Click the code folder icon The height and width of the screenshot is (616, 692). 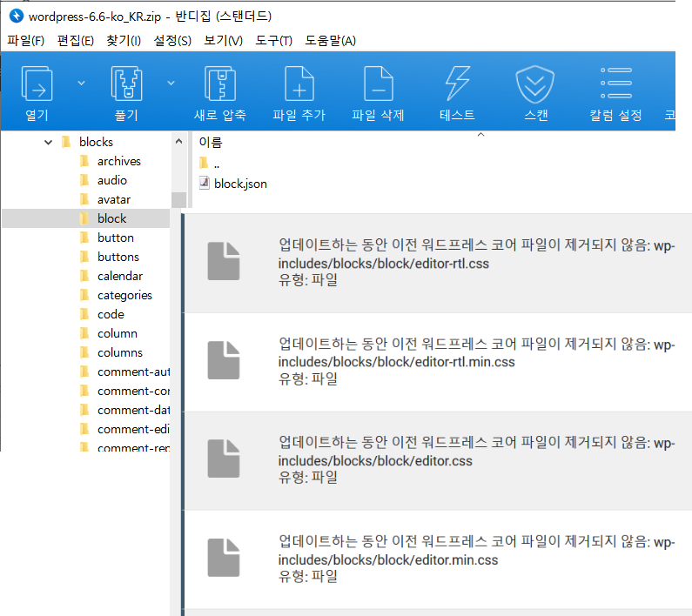click(x=84, y=315)
